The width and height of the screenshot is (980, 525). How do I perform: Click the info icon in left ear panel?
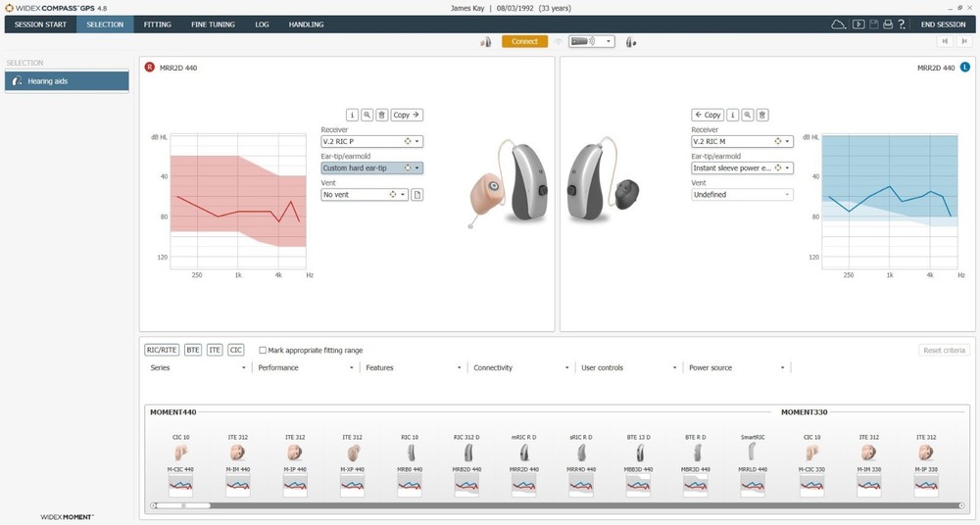[732, 115]
